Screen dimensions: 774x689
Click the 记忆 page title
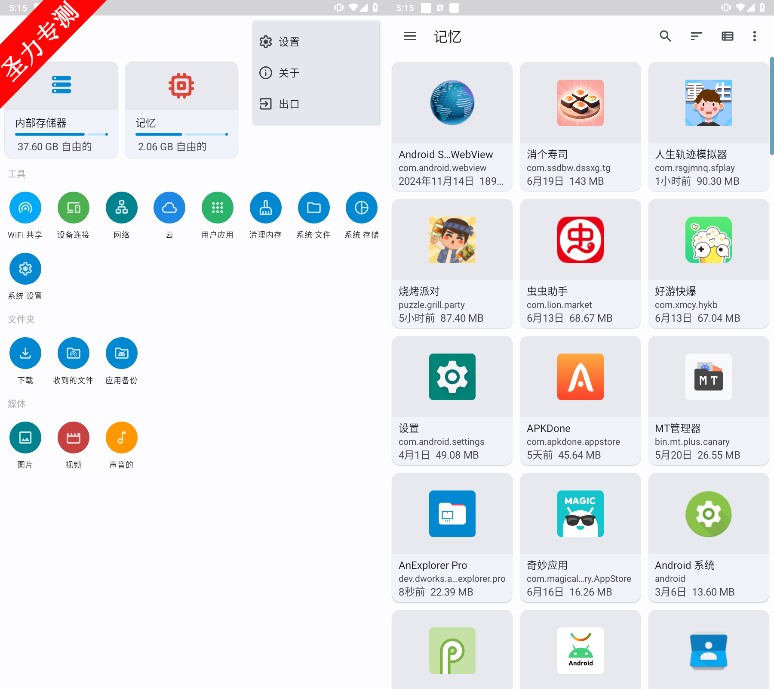(447, 37)
